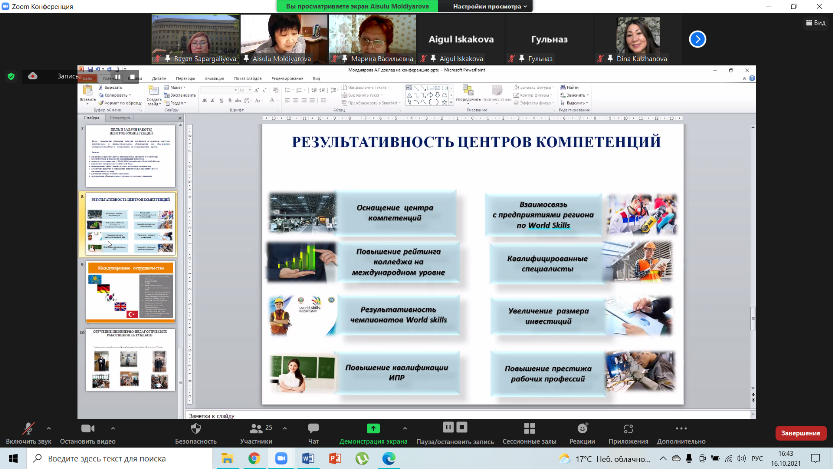Open the Безопасность security icon
833x469 pixels.
click(x=195, y=428)
